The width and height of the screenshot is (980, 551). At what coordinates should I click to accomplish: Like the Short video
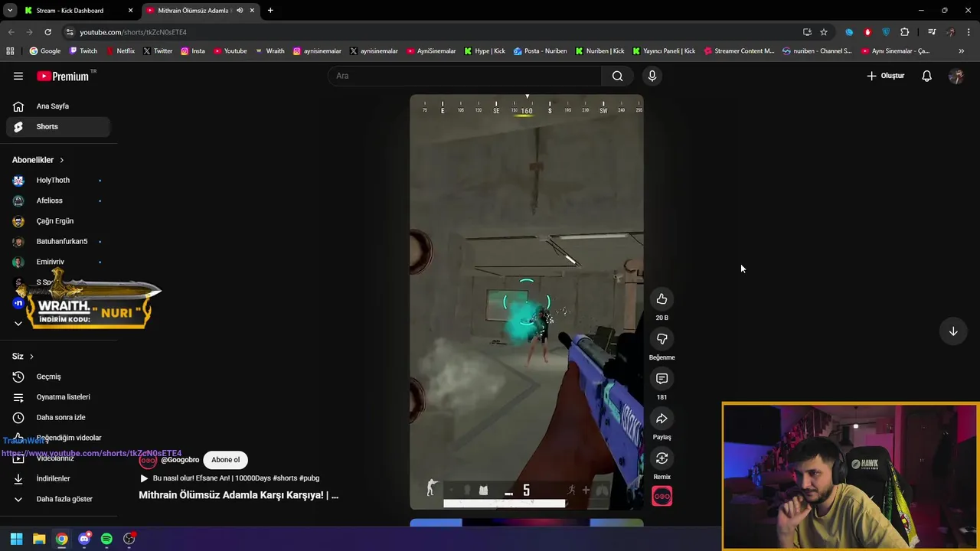[661, 299]
